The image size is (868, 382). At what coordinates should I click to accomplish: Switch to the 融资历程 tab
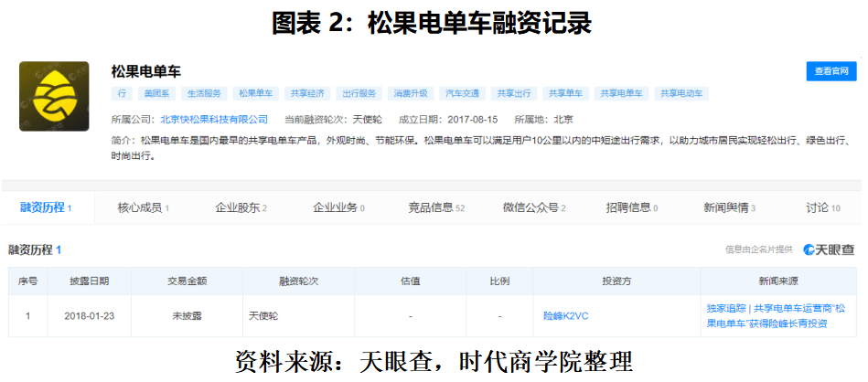coord(47,207)
